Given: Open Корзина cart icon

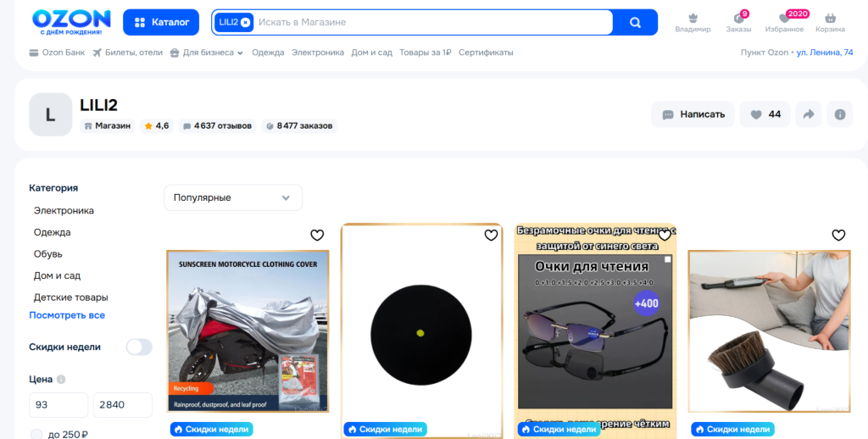Looking at the screenshot, I should pos(830,23).
